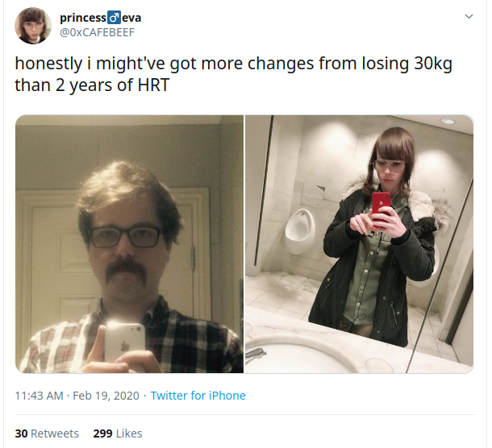Select the white iPhone in the left photo
The height and width of the screenshot is (448, 492).
point(124,343)
